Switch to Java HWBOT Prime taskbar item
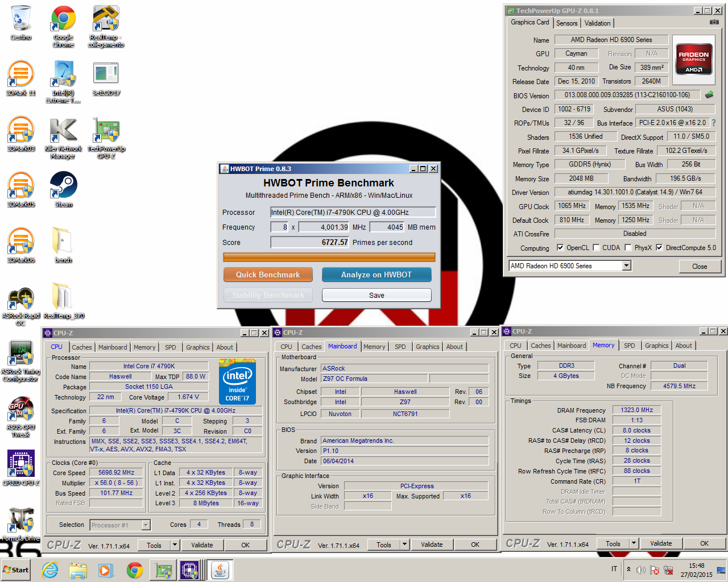Viewport: 728px width, 582px height. point(220,570)
